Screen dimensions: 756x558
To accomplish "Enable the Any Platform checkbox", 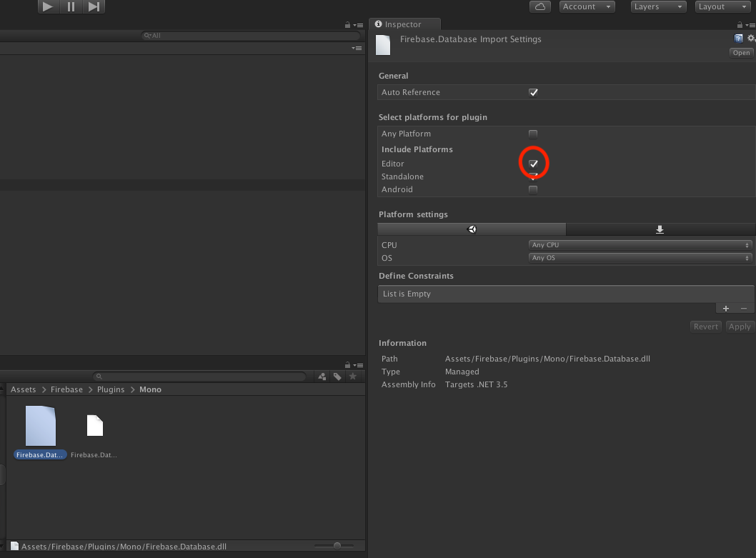I will click(533, 134).
